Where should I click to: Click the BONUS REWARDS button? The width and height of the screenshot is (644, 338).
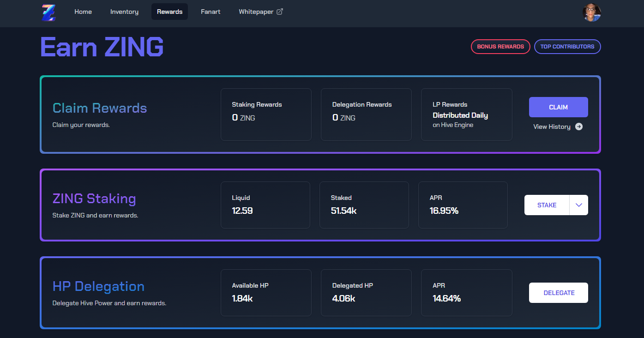[500, 47]
